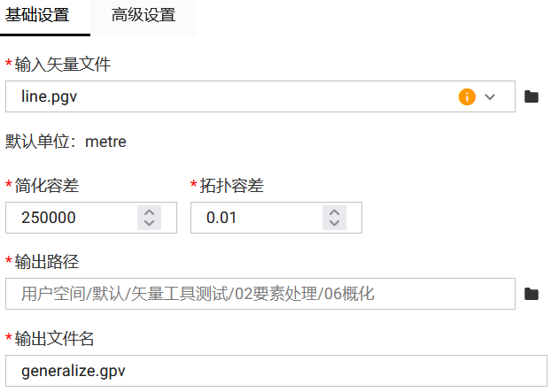This screenshot has width=551, height=392.
Task: Increase 拓扑容差 with the up arrow
Action: [334, 212]
